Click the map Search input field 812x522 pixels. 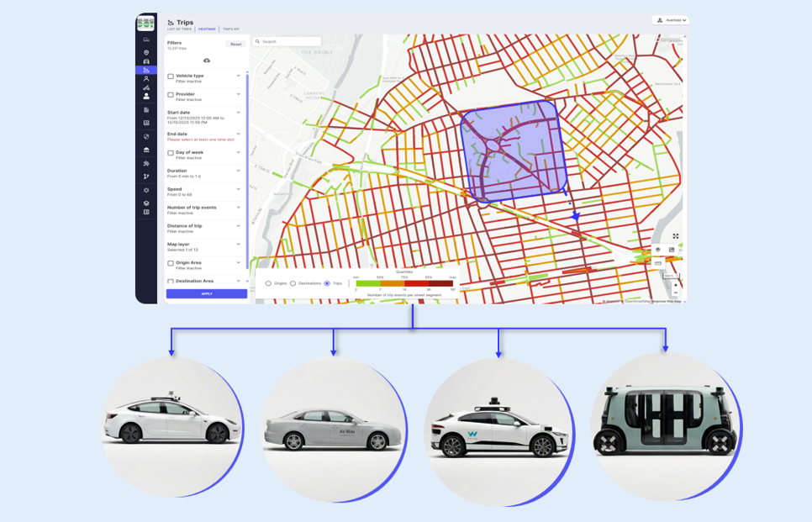tap(290, 41)
